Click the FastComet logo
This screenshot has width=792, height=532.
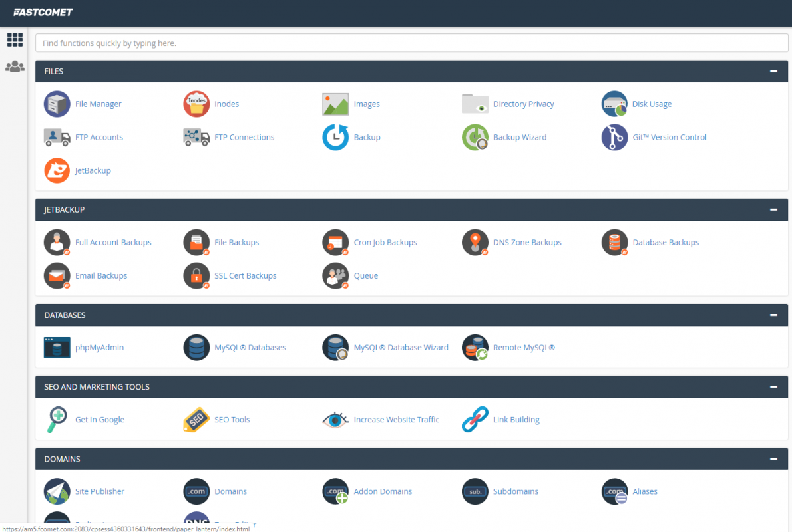point(43,12)
